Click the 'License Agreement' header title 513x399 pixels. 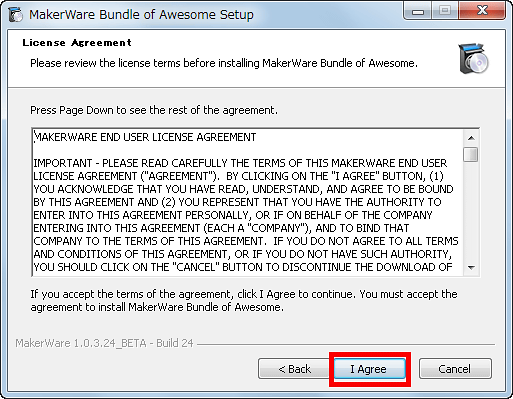77,43
